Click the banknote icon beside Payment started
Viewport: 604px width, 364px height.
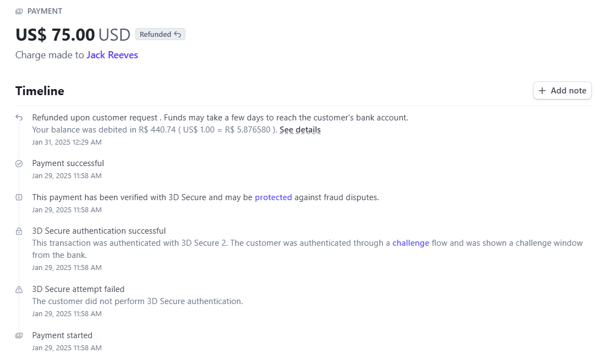(19, 335)
